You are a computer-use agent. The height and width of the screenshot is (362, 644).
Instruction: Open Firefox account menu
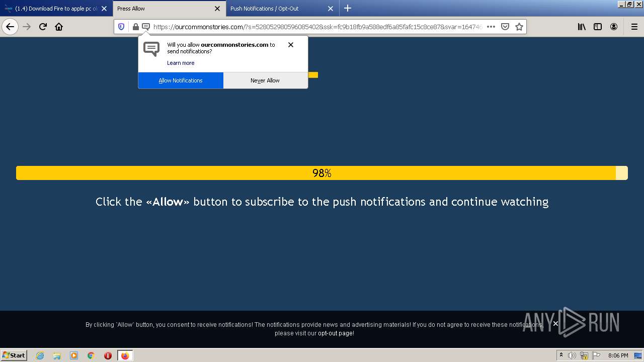[x=614, y=27]
